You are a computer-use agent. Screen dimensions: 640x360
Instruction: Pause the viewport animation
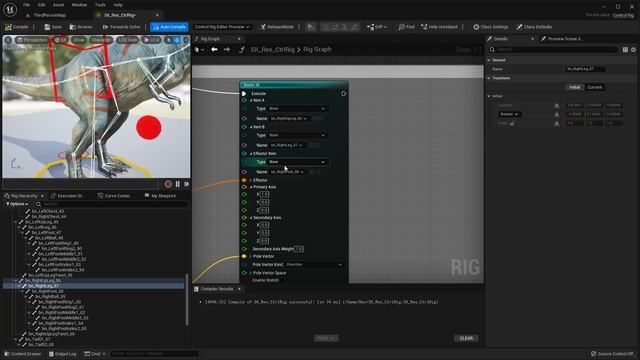click(178, 184)
